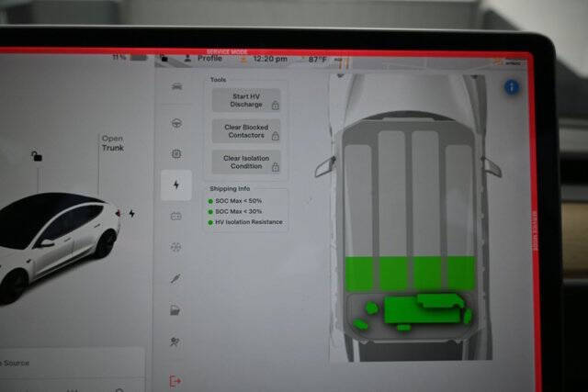Open the processor chip service section
Image resolution: width=588 pixels, height=392 pixels.
[x=176, y=153]
